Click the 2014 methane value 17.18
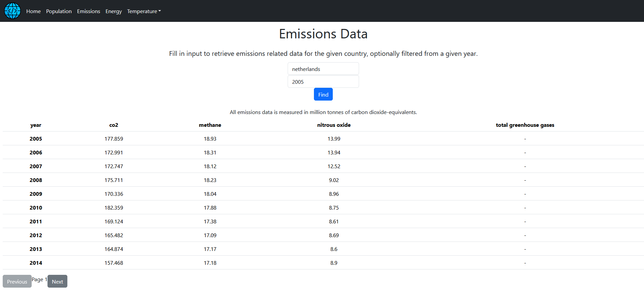 210,263
